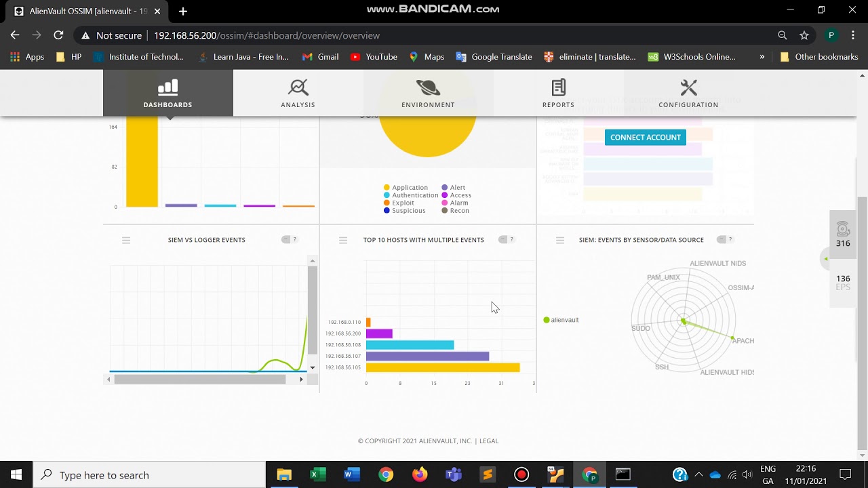Open Excel from the taskbar
Image resolution: width=868 pixels, height=488 pixels.
(318, 474)
